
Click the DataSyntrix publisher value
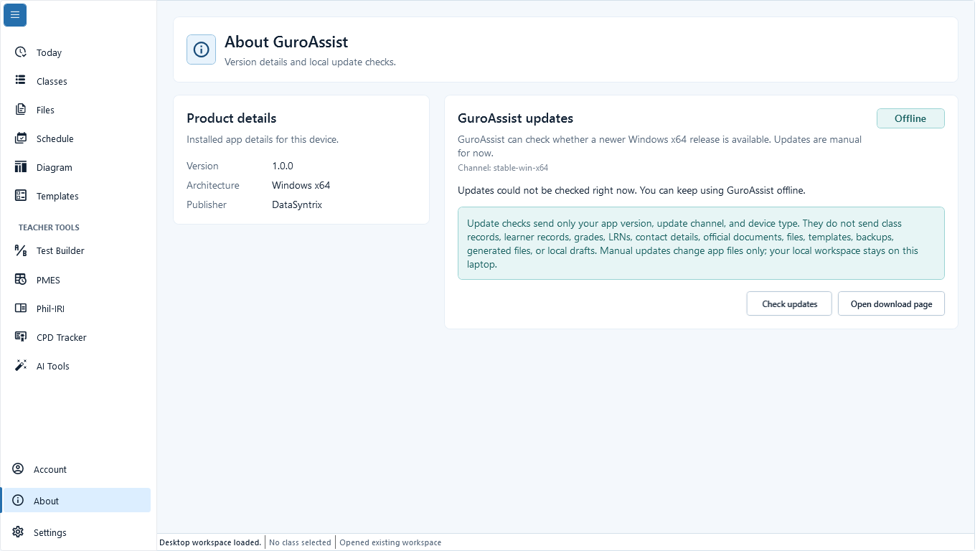[x=297, y=204]
